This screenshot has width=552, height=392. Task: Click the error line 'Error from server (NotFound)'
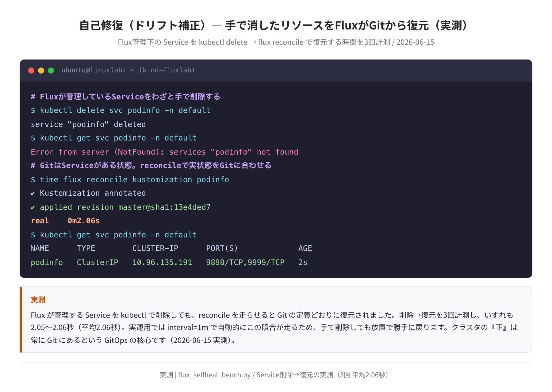(x=164, y=152)
